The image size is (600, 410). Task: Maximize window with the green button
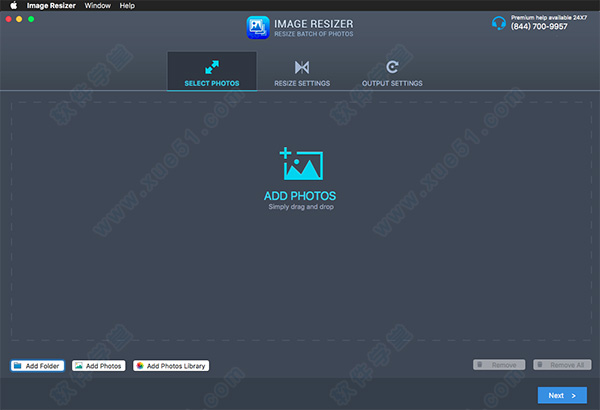[x=31, y=19]
